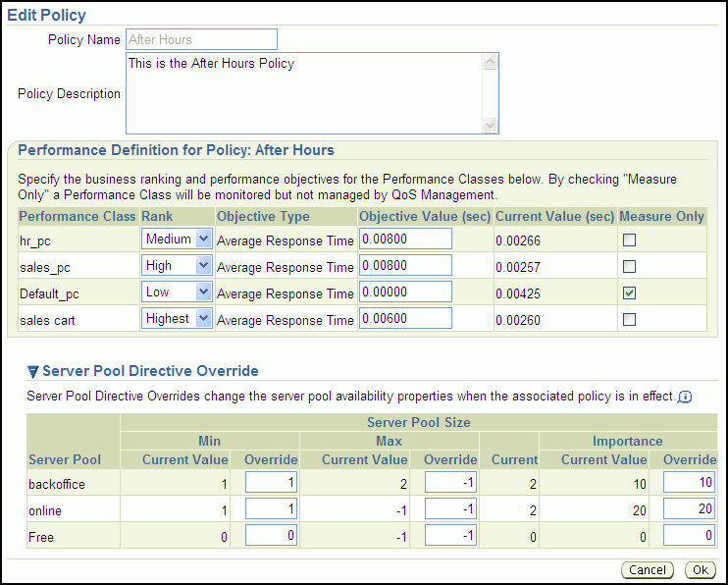Check Measure Only for hr_pc
This screenshot has width=728, height=585.
pyautogui.click(x=629, y=239)
